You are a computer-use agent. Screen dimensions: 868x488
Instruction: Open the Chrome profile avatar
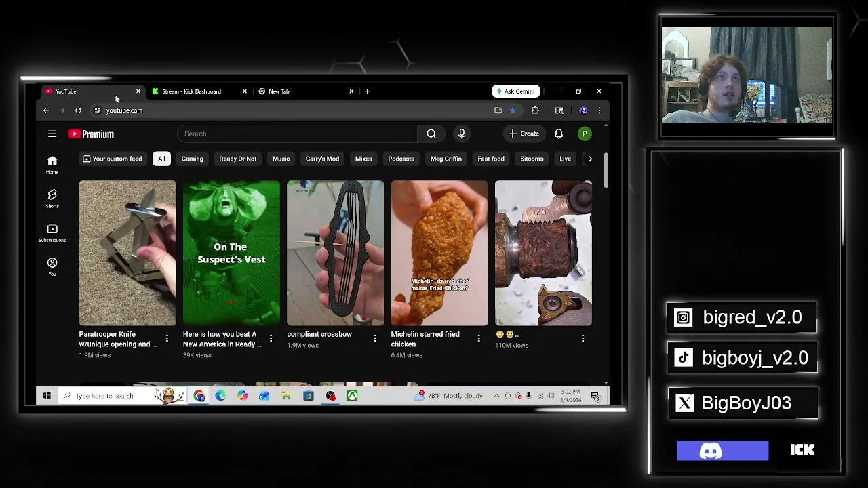[583, 110]
